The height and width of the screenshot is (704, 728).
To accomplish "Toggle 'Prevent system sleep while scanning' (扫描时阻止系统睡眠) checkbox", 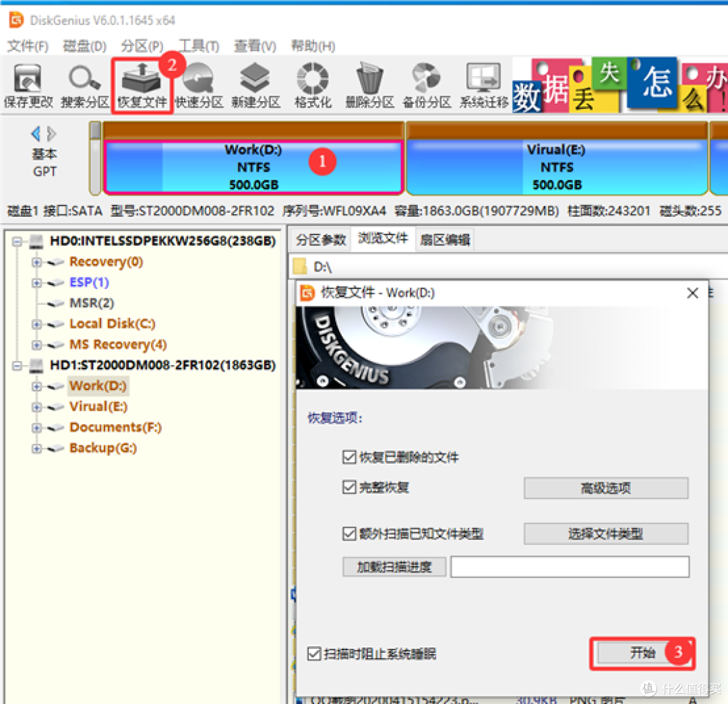I will (x=314, y=654).
